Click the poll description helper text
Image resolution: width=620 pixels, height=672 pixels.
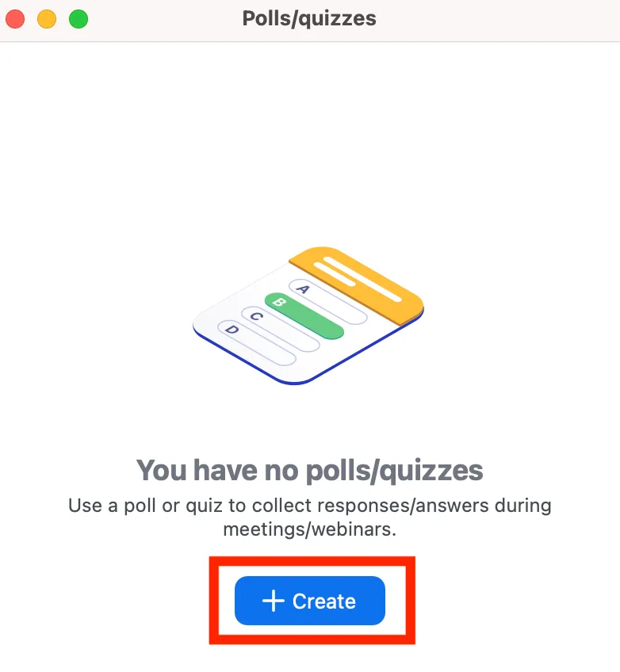(x=309, y=516)
